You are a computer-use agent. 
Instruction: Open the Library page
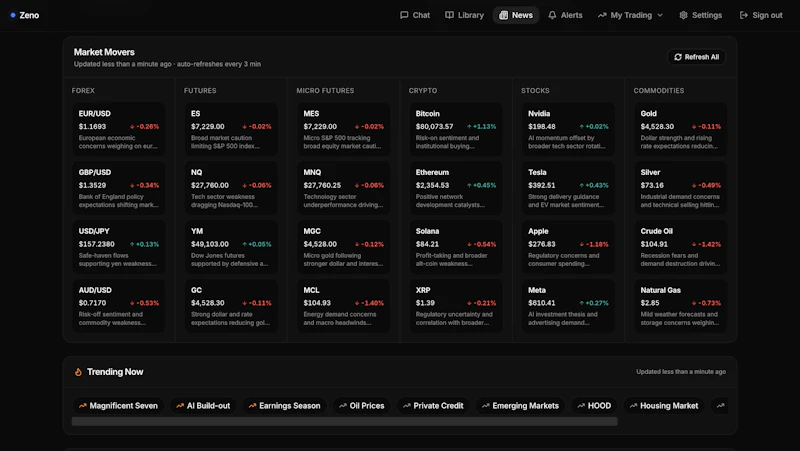point(464,15)
